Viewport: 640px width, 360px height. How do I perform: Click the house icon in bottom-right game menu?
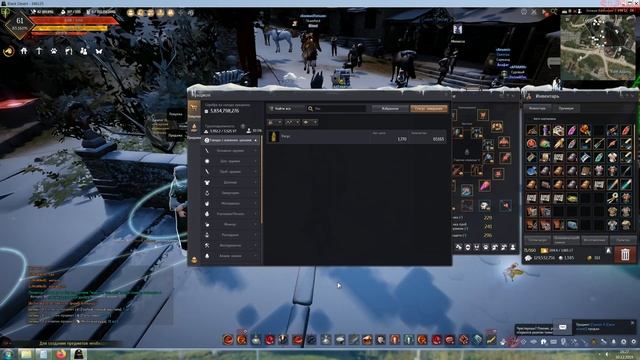click(544, 342)
